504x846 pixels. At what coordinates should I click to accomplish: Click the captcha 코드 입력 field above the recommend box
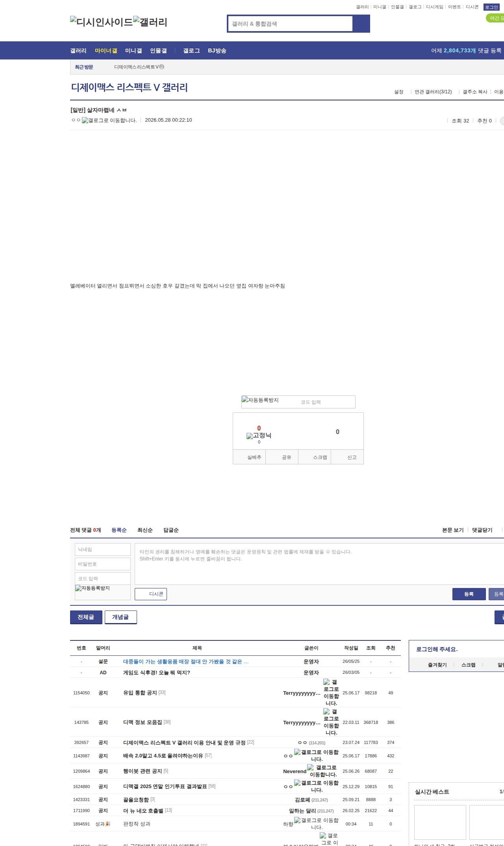click(x=327, y=402)
